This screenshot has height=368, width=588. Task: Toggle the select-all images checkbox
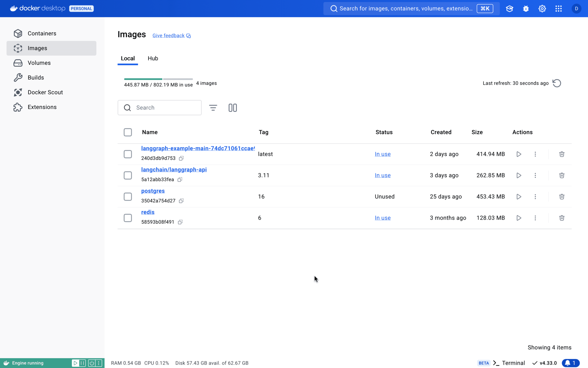[x=128, y=132]
